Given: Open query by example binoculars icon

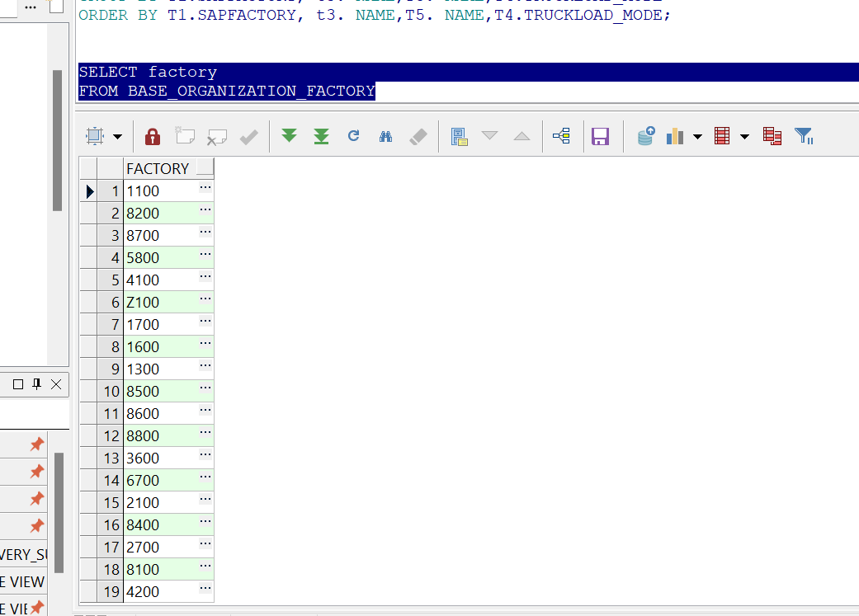Looking at the screenshot, I should click(x=385, y=136).
